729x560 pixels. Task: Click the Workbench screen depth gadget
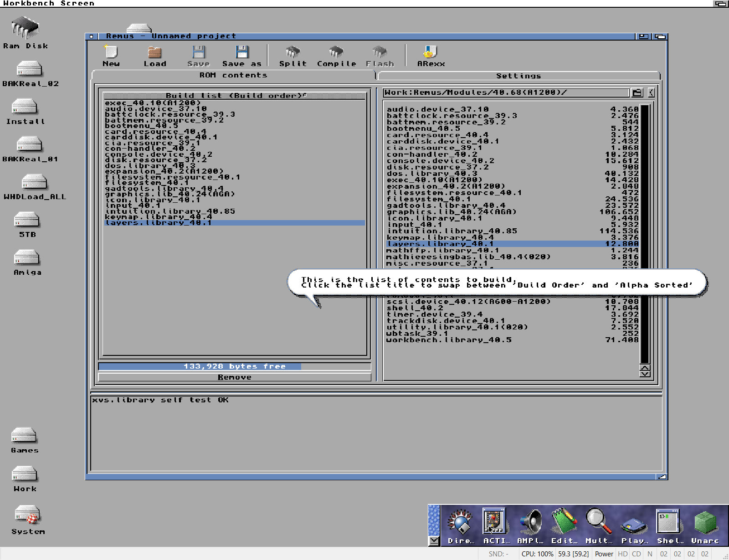tap(720, 3)
